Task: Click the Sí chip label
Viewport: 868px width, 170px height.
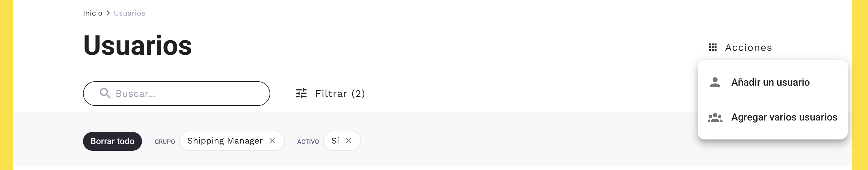Action: pos(335,141)
